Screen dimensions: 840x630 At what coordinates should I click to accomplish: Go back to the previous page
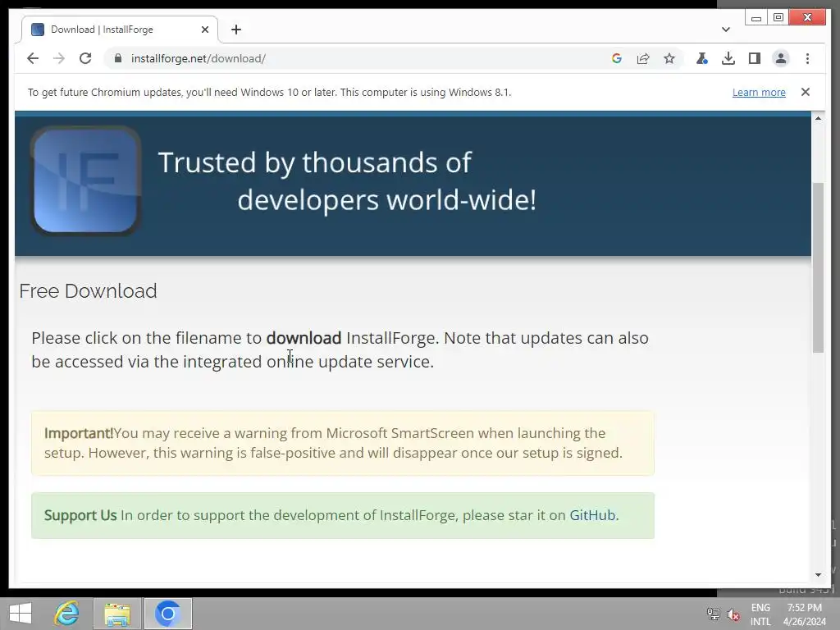click(33, 58)
